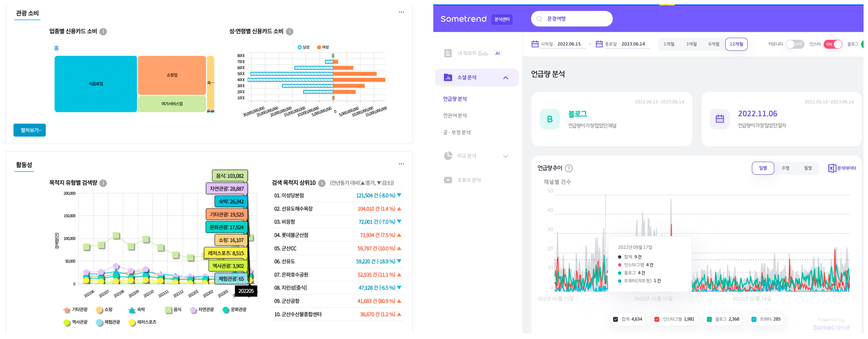Open 언급량 분석 in sidebar
The width and height of the screenshot is (868, 339).
(x=454, y=99)
